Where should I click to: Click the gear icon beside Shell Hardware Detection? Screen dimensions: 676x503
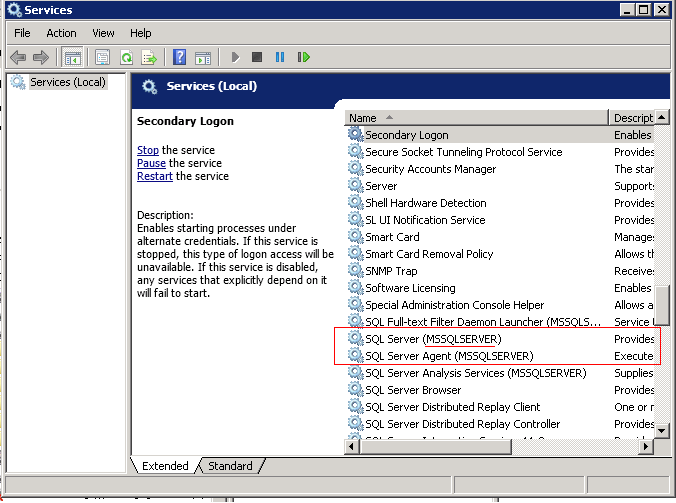(x=355, y=203)
